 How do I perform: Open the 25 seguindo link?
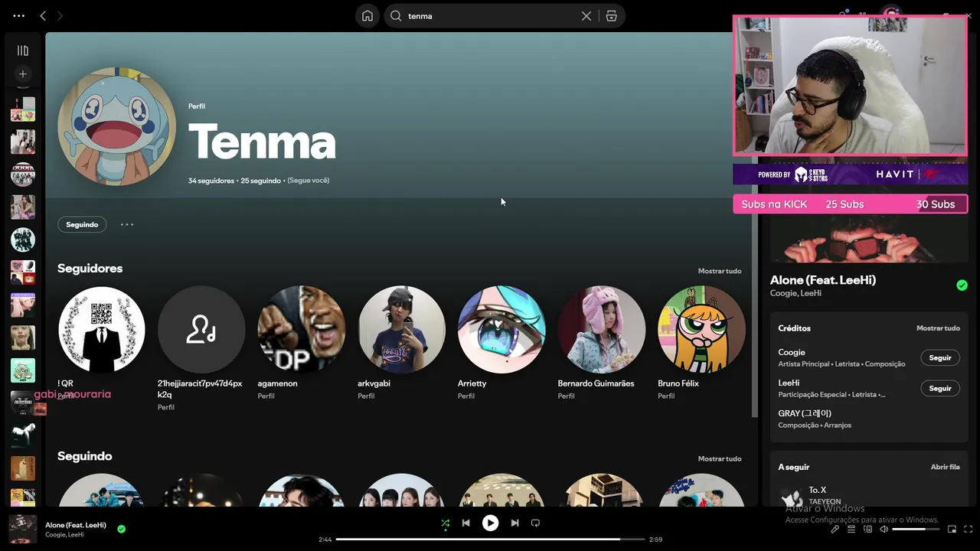pyautogui.click(x=260, y=181)
